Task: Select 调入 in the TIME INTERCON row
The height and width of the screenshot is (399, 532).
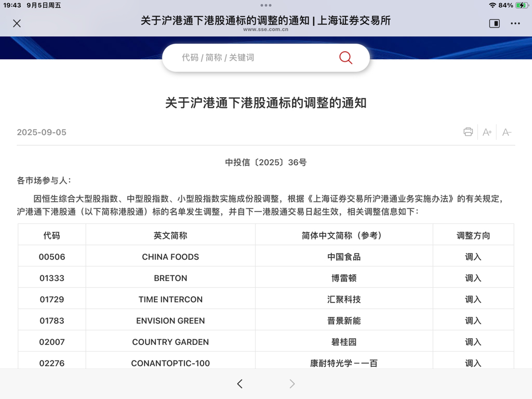Action: [473, 300]
